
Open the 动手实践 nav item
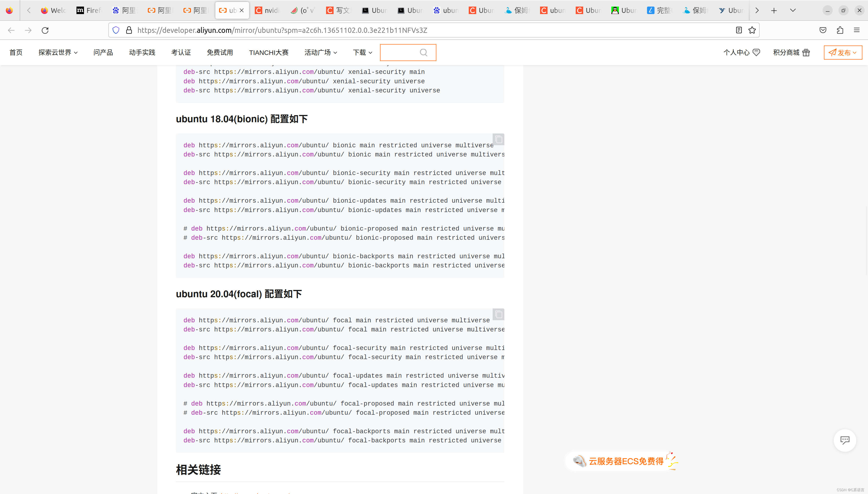point(142,53)
